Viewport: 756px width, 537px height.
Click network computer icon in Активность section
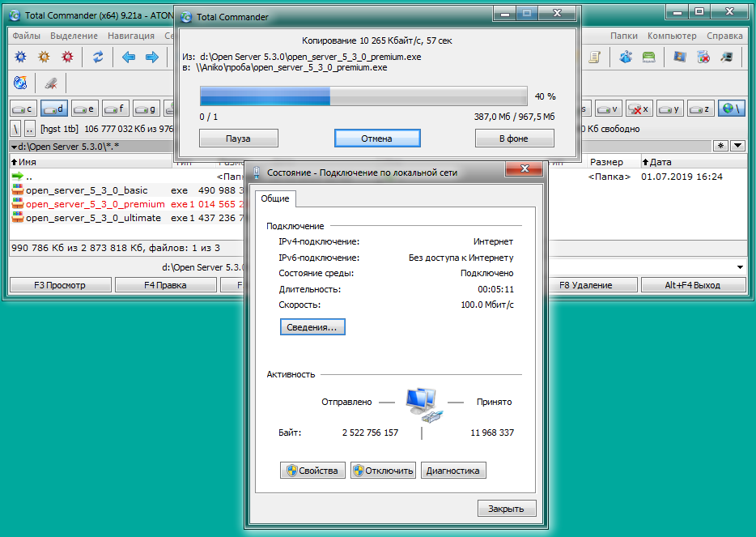coord(424,405)
